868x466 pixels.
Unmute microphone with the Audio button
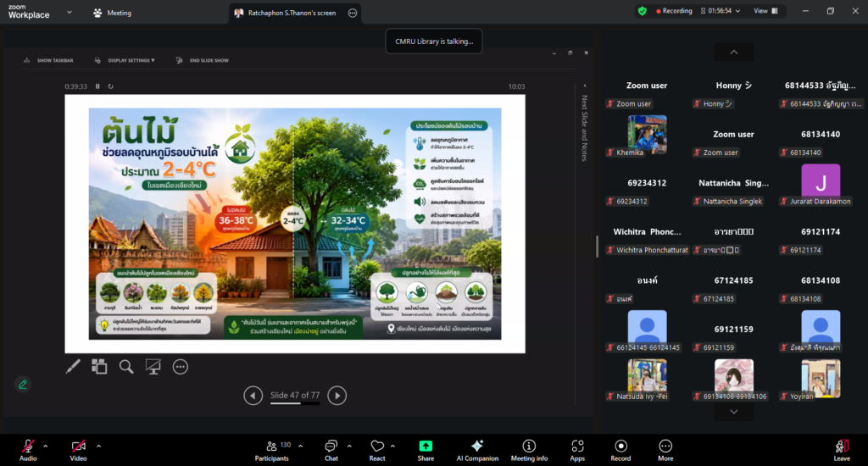point(28,450)
